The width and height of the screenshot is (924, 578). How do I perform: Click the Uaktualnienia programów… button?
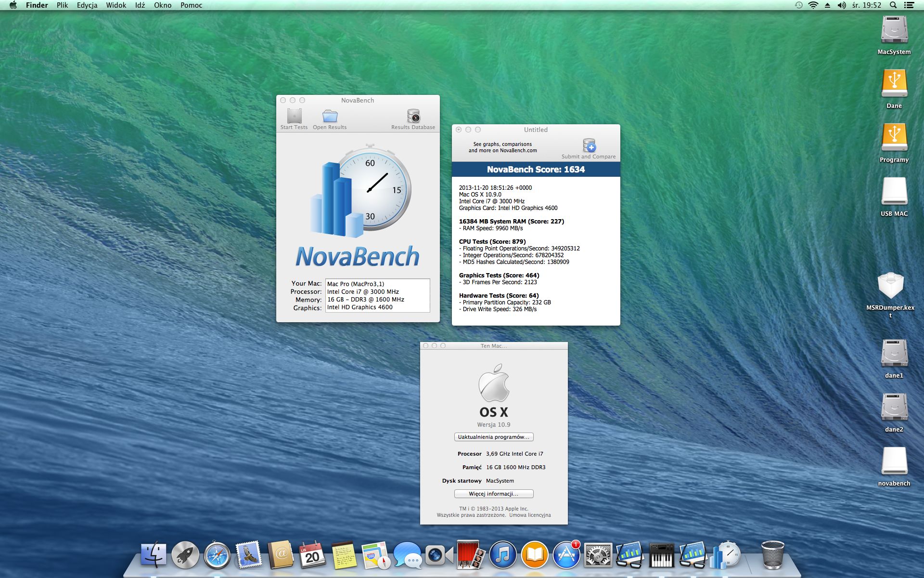494,437
